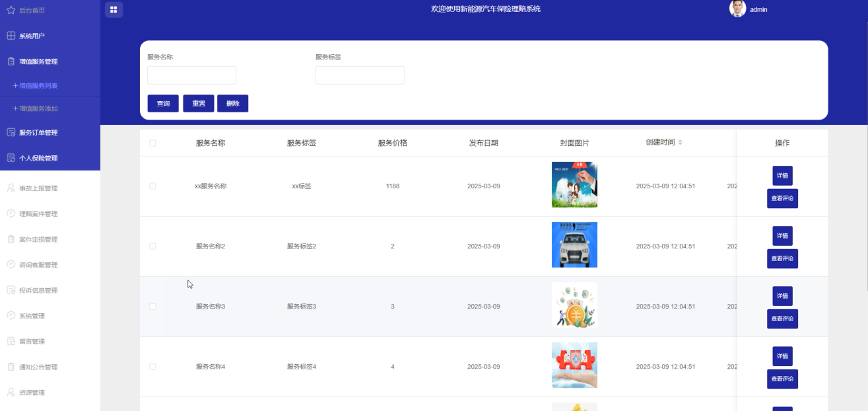Click the chat icon beside 系统管理

coord(11,316)
